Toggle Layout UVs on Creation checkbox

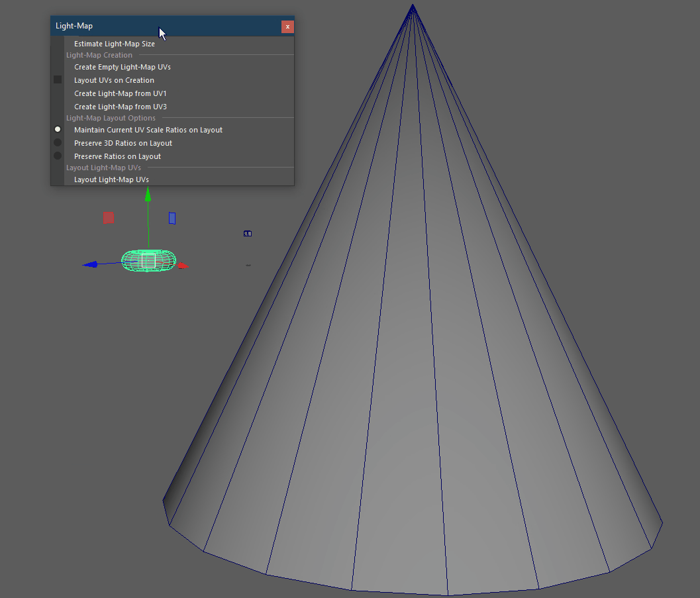click(x=58, y=80)
